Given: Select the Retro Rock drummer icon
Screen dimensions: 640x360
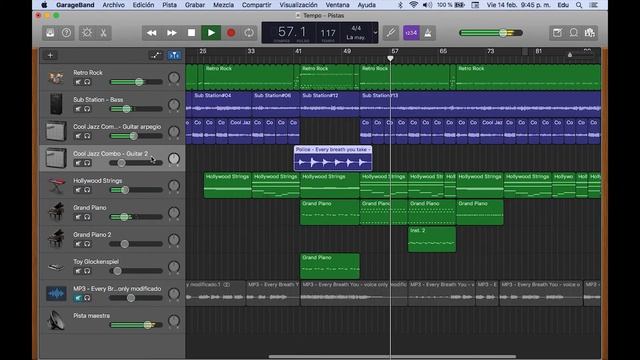Looking at the screenshot, I should [x=56, y=77].
